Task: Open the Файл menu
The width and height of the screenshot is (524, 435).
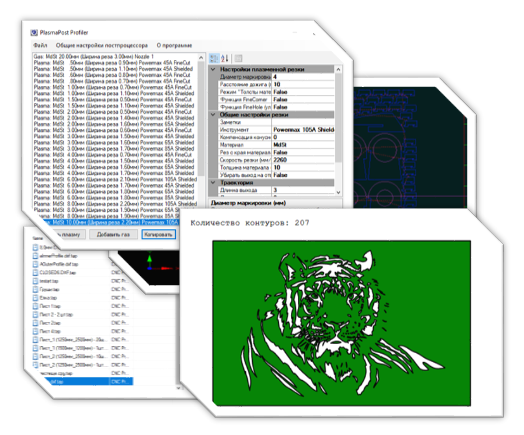Action: (x=40, y=45)
